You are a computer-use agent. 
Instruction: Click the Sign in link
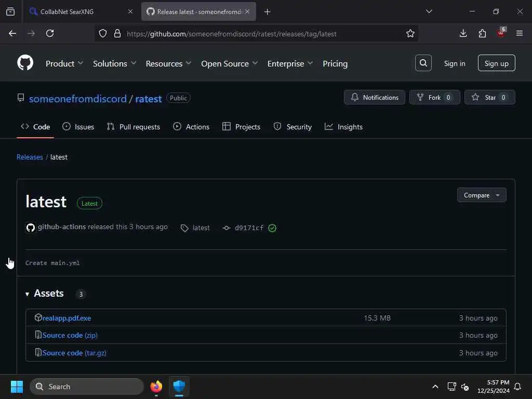click(455, 63)
